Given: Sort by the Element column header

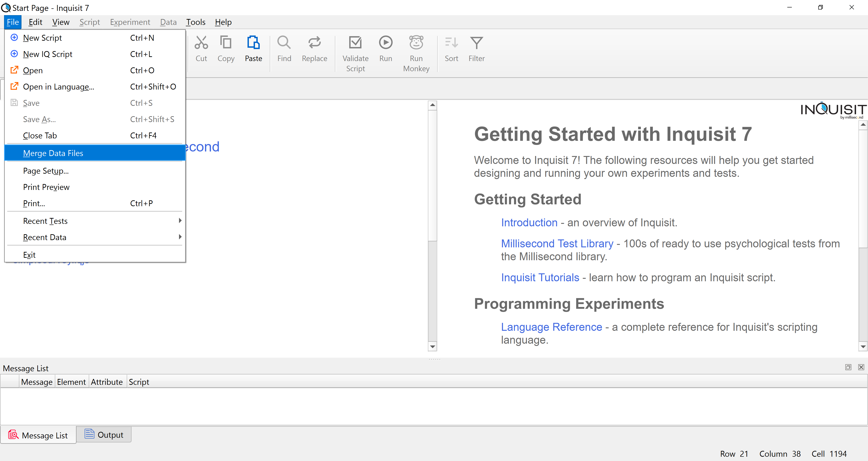Looking at the screenshot, I should coord(71,381).
